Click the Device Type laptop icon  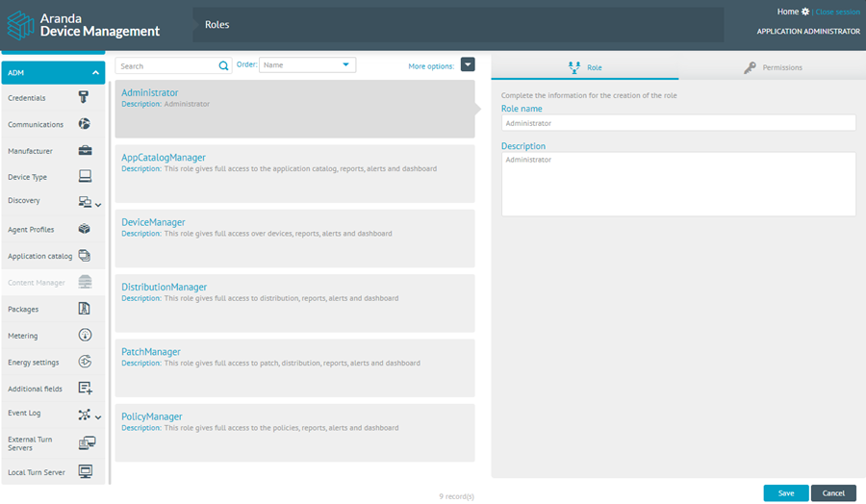(85, 176)
